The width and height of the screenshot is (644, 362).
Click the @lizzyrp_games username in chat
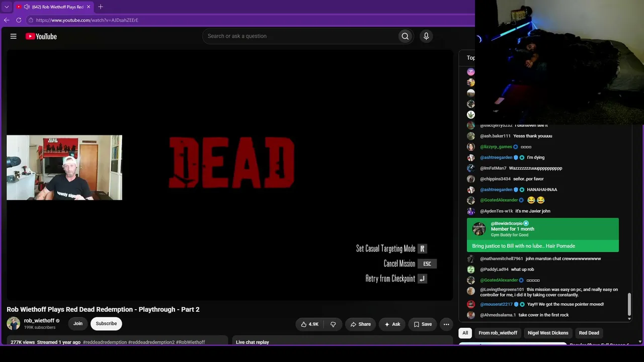tap(496, 147)
